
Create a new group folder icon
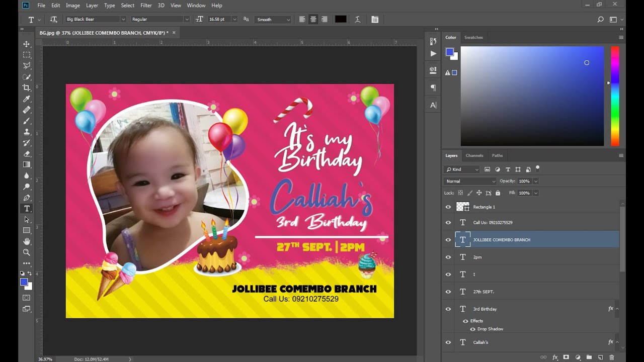[589, 357]
